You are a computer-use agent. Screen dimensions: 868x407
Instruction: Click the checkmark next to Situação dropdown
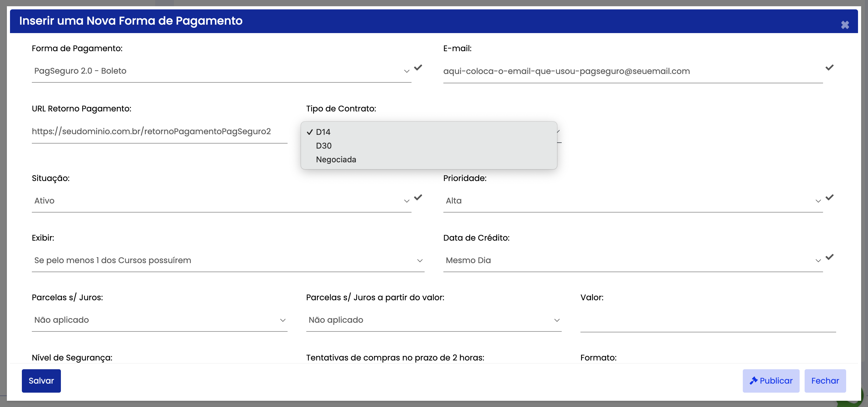click(x=418, y=197)
